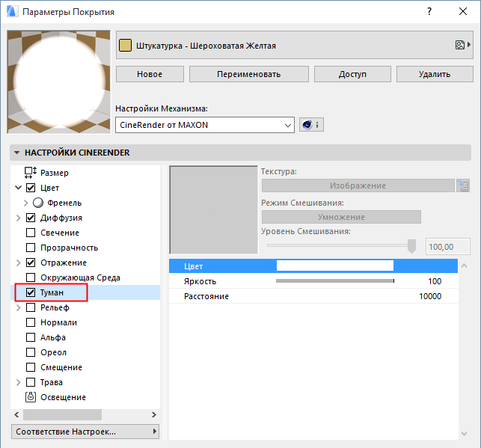Viewport: 481px width, 448px height.
Task: Select the Цвет parameter row
Action: tap(313, 266)
